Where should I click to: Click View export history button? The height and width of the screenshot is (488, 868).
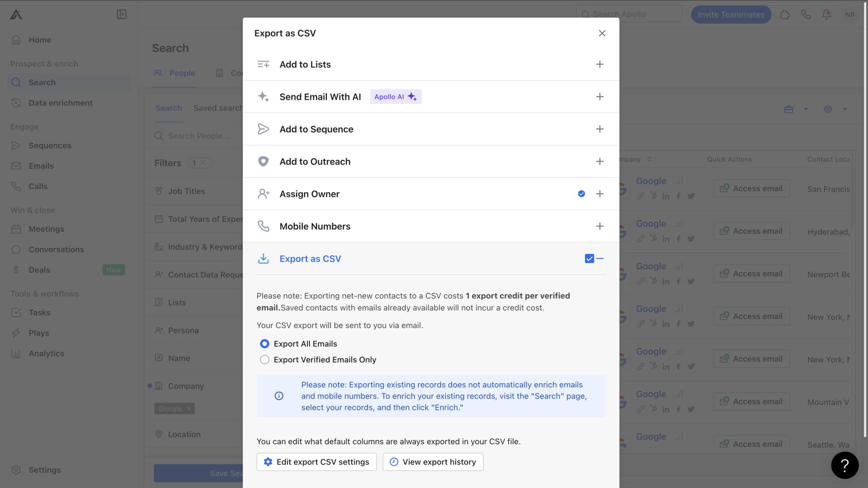(433, 461)
